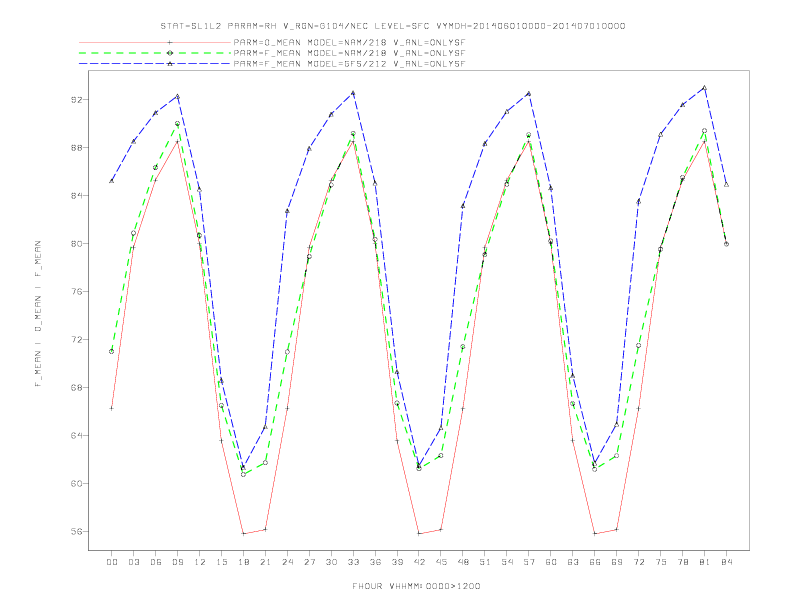The image size is (792, 612).
Task: Click y-axis tick label 84
Action: (76, 195)
